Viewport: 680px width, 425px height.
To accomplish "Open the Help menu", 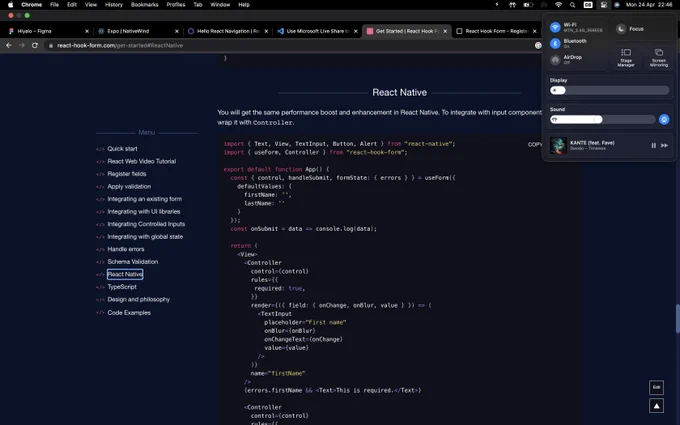I will coord(244,5).
